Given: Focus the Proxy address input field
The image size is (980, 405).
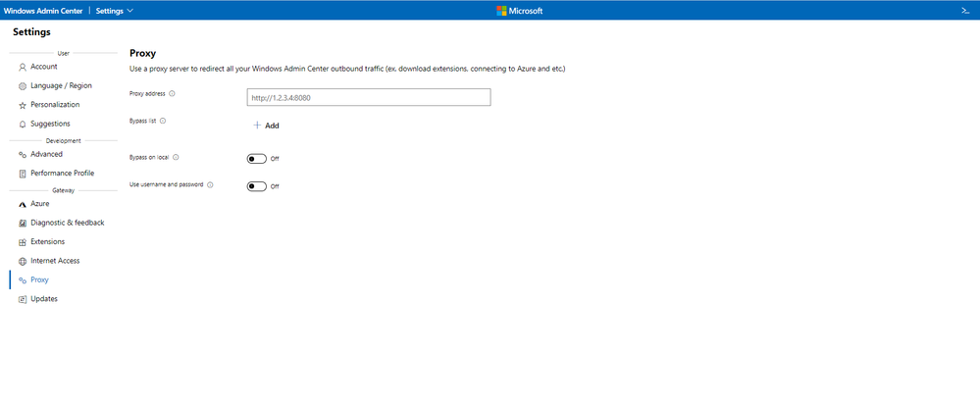Looking at the screenshot, I should 369,97.
